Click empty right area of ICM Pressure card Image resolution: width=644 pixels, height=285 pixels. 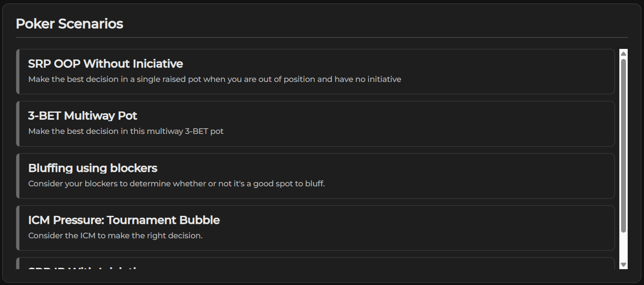click(485, 228)
